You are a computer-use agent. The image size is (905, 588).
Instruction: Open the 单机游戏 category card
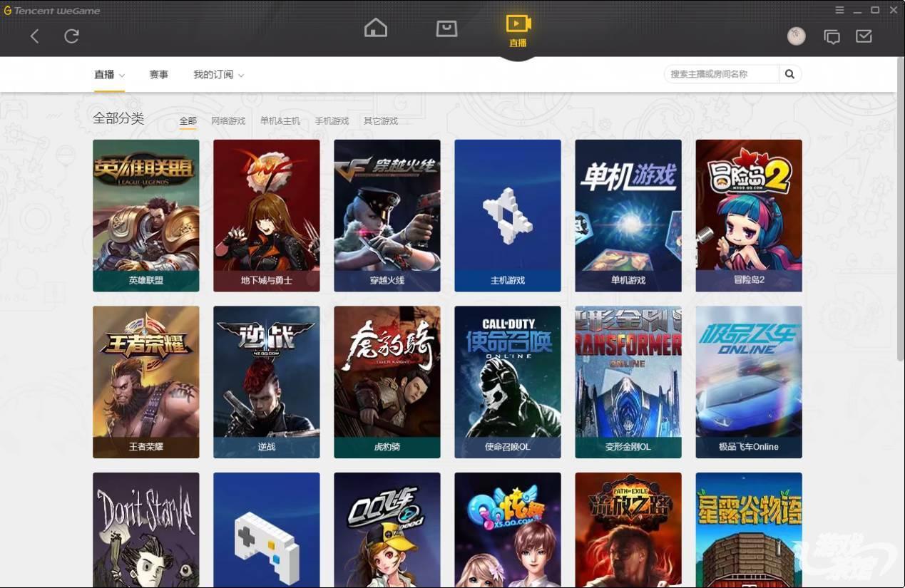pos(628,215)
